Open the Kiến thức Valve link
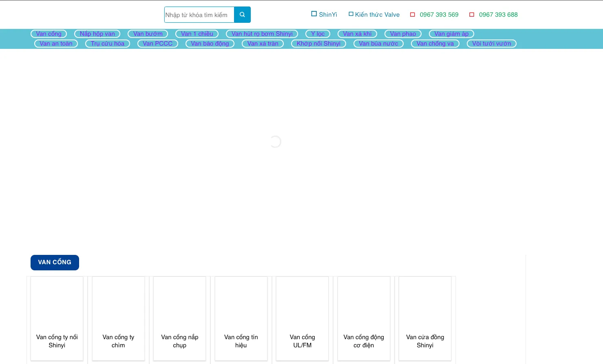Image resolution: width=603 pixels, height=364 pixels. (377, 15)
